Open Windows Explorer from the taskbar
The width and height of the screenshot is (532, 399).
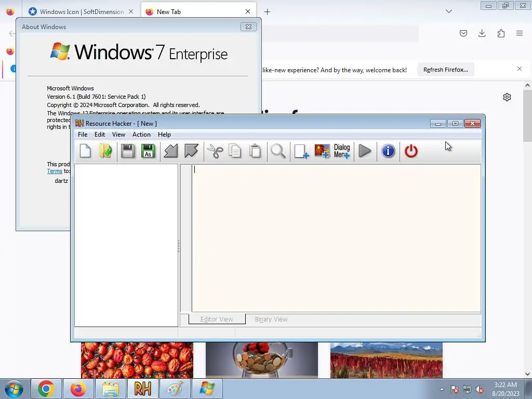tap(110, 389)
